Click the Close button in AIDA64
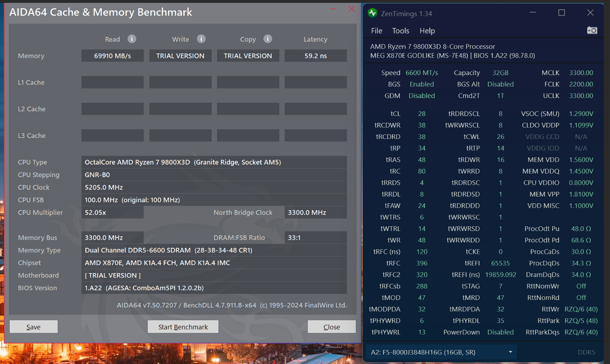Viewport: 610px width, 364px height. (332, 327)
